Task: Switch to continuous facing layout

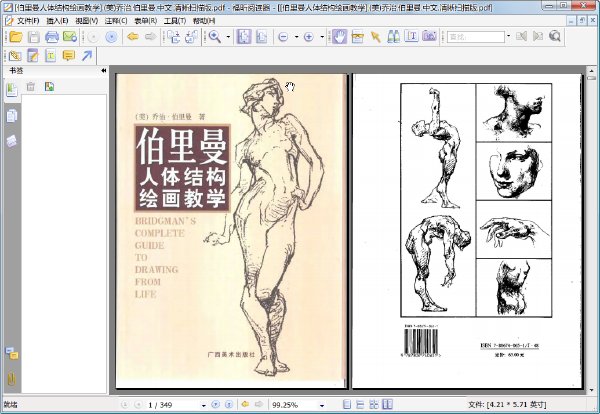Action: pos(374,404)
